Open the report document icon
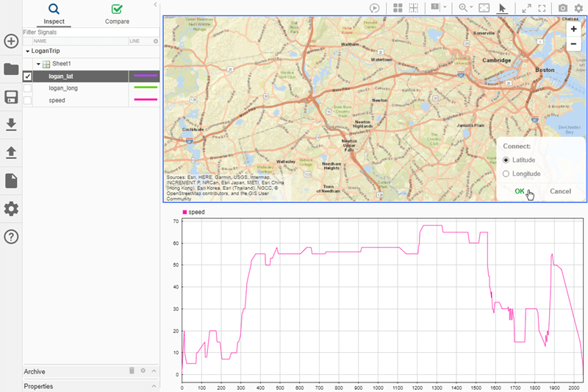588x392 pixels. [11, 180]
